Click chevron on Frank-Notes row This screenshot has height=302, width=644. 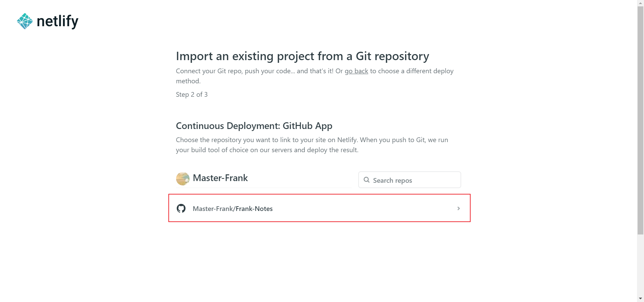459,209
